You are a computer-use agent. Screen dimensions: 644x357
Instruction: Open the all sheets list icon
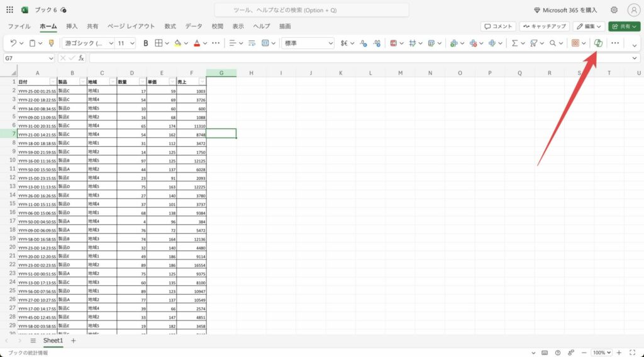click(33, 341)
